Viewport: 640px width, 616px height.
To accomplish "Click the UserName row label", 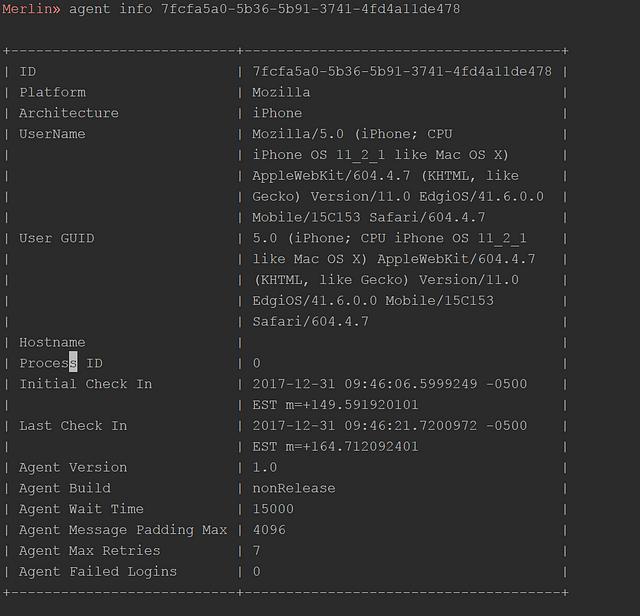I will [x=52, y=134].
